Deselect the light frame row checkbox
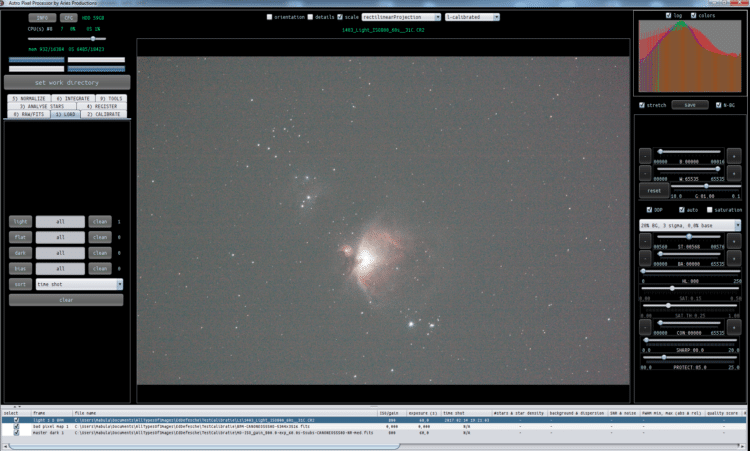This screenshot has height=451, width=750. (x=16, y=420)
